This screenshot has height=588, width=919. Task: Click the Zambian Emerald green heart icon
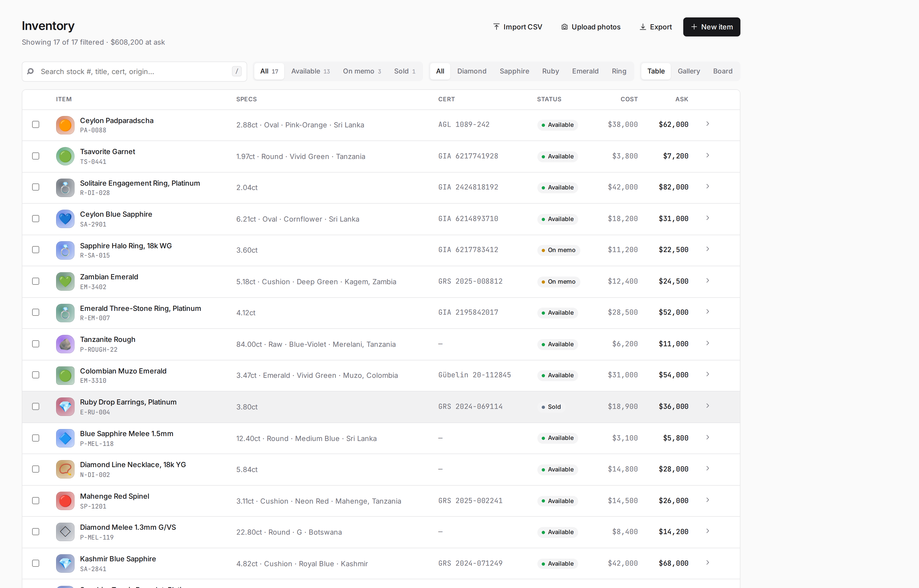tap(65, 281)
